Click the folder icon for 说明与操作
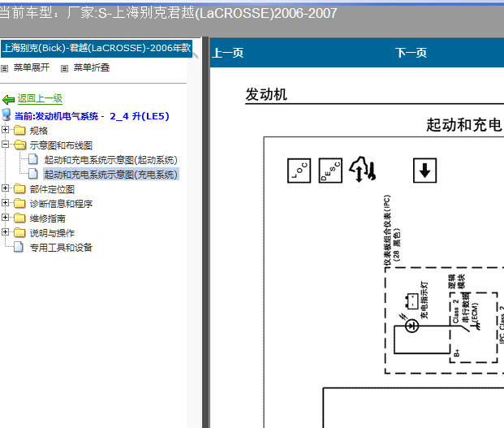Viewport: 504px width, 428px height. 19,232
